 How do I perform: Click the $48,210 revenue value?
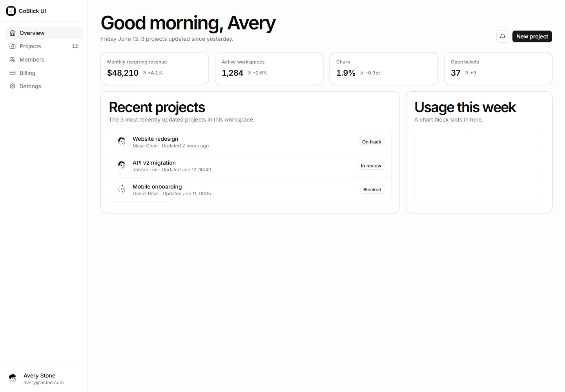[123, 73]
